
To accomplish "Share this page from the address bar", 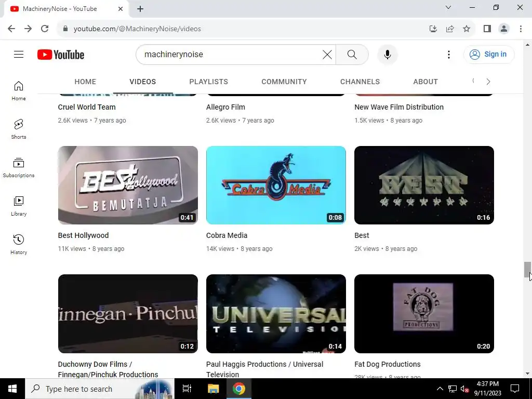I will point(450,29).
